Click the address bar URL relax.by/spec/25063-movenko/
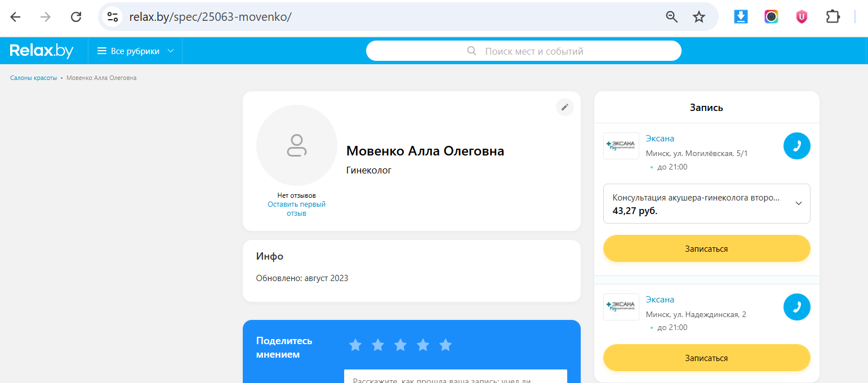This screenshot has width=868, height=383. (x=210, y=17)
